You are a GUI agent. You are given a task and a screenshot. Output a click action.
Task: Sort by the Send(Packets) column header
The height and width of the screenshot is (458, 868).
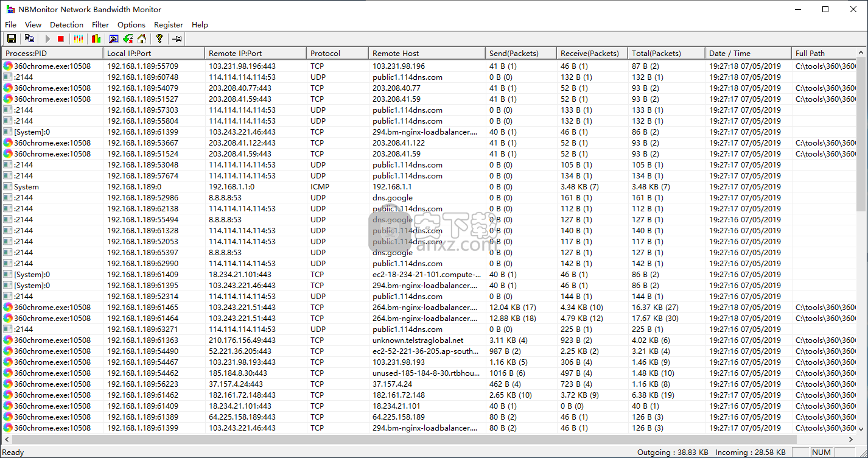pos(520,53)
